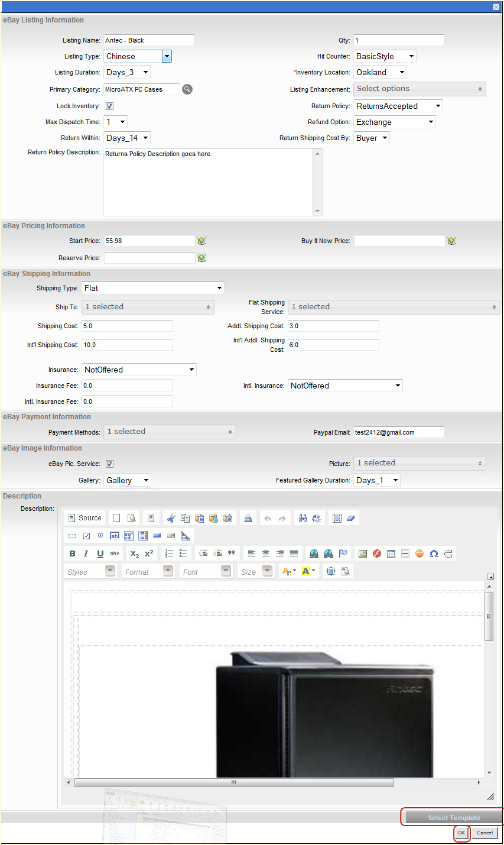Click the OK button

tap(461, 833)
